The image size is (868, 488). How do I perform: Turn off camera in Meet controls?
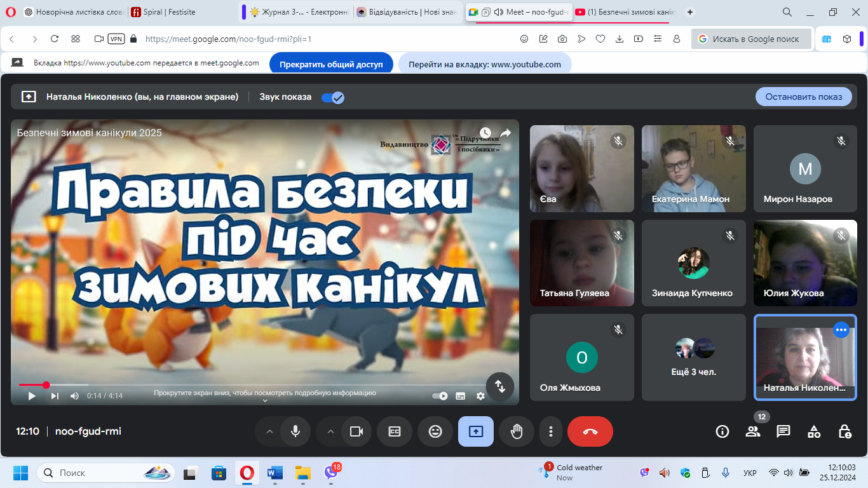pyautogui.click(x=356, y=431)
